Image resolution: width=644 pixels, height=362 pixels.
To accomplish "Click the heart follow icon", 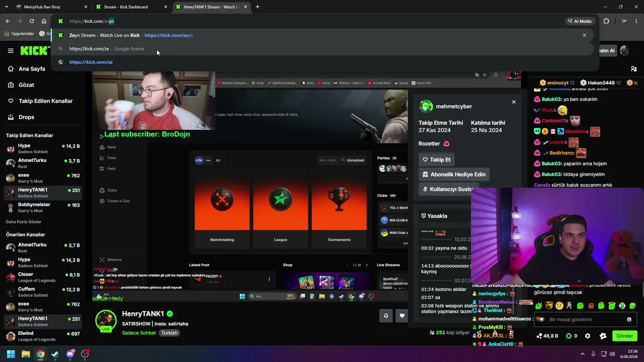I will coord(402,316).
